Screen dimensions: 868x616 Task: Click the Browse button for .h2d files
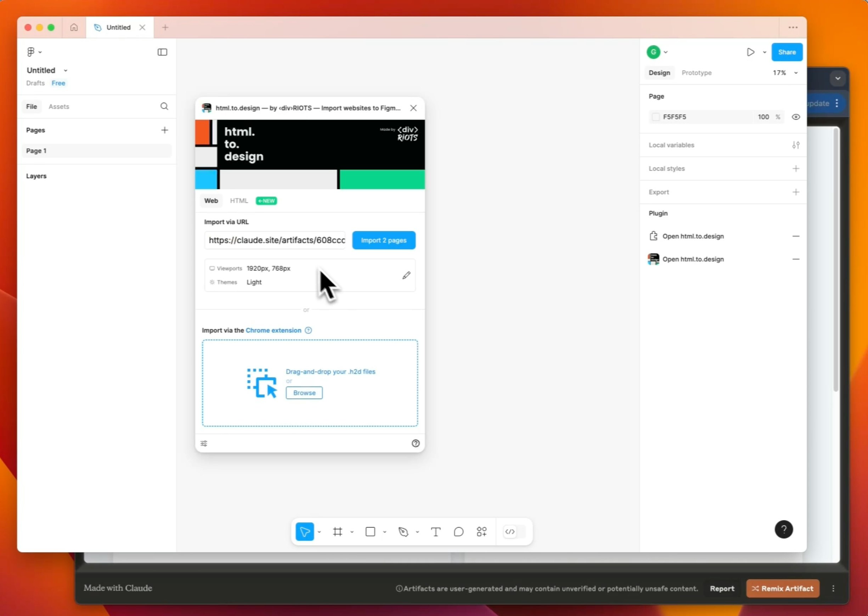tap(304, 393)
